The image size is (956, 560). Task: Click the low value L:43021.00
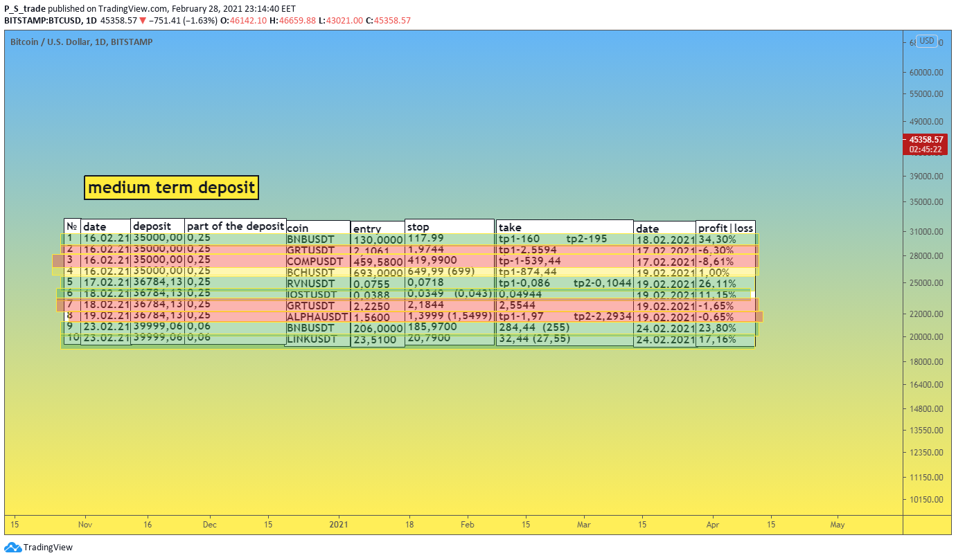(x=341, y=21)
